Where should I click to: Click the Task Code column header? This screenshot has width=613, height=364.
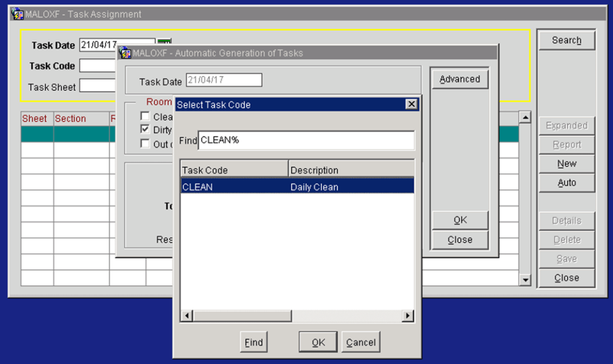point(234,170)
